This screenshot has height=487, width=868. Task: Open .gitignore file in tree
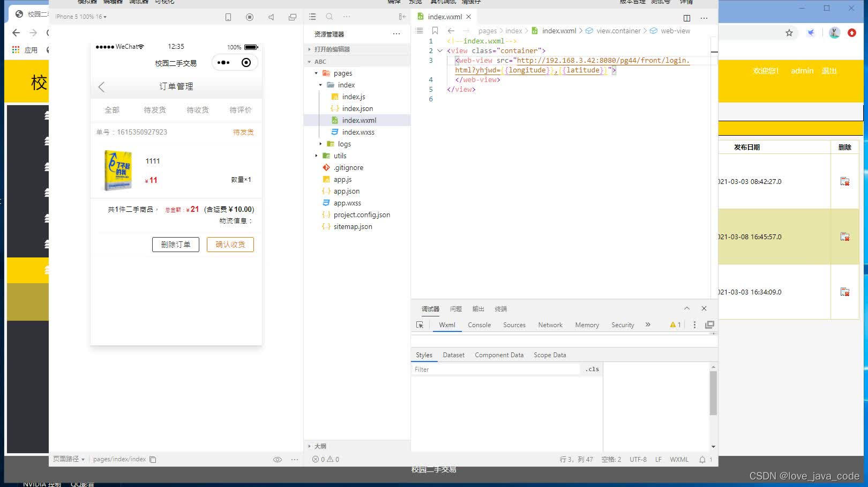[348, 168]
